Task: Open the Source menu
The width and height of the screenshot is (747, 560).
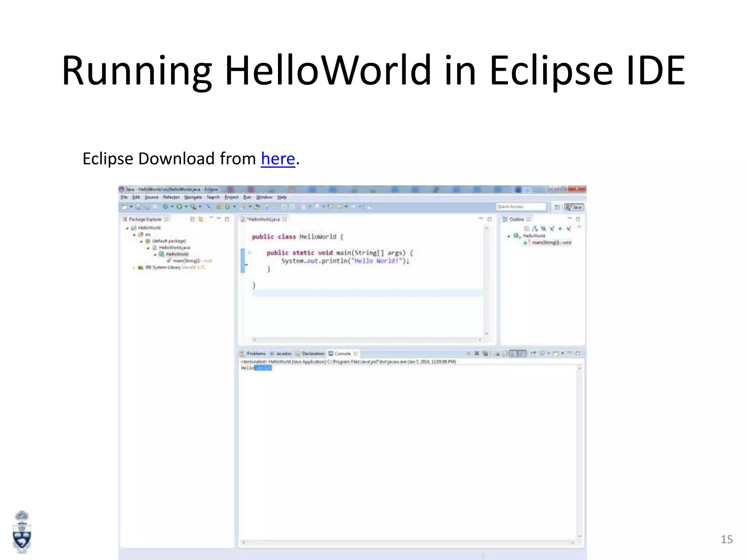Action: (151, 197)
